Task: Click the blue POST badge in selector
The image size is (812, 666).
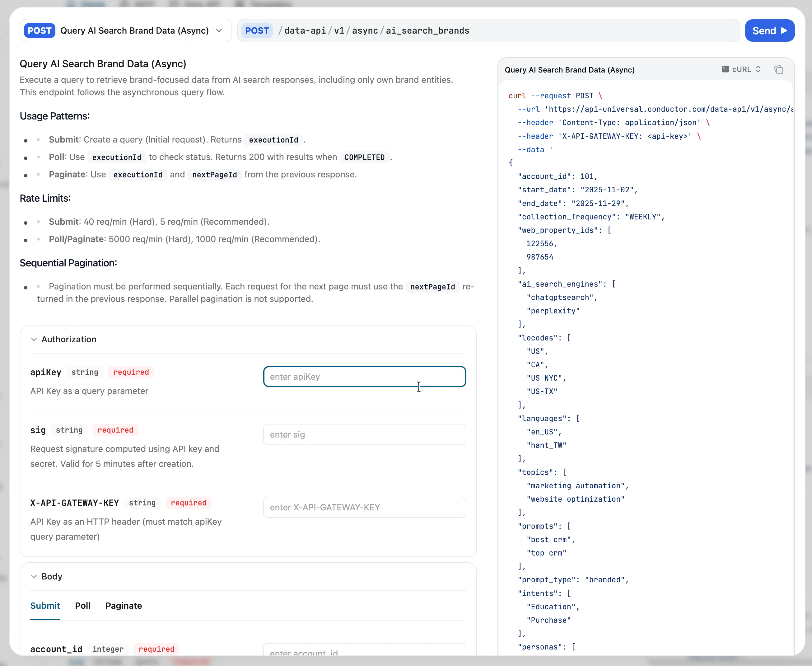Action: click(x=40, y=31)
